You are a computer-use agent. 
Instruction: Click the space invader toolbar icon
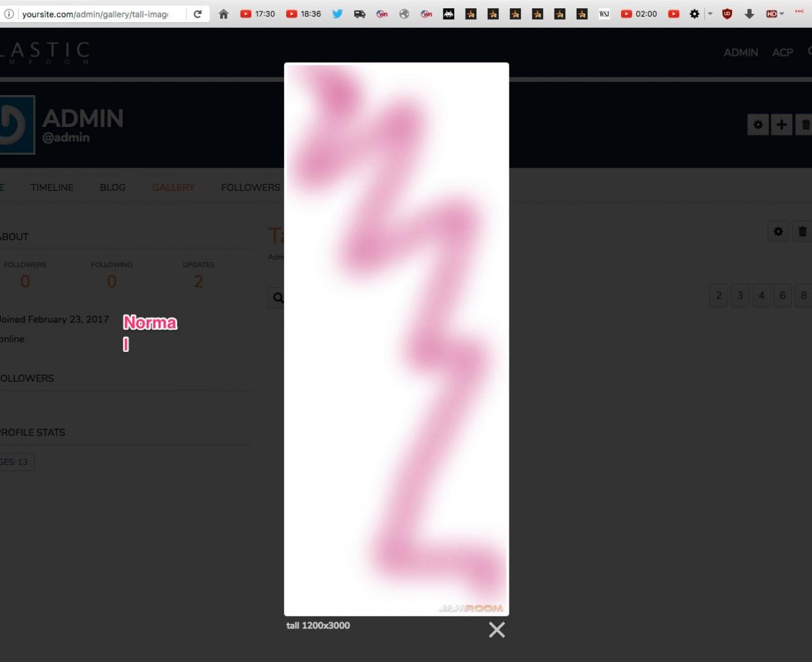coord(449,14)
